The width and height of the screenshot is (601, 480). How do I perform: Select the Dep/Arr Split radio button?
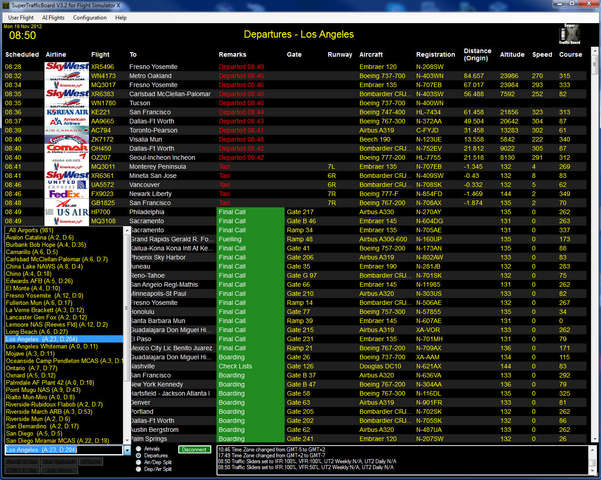[x=138, y=469]
